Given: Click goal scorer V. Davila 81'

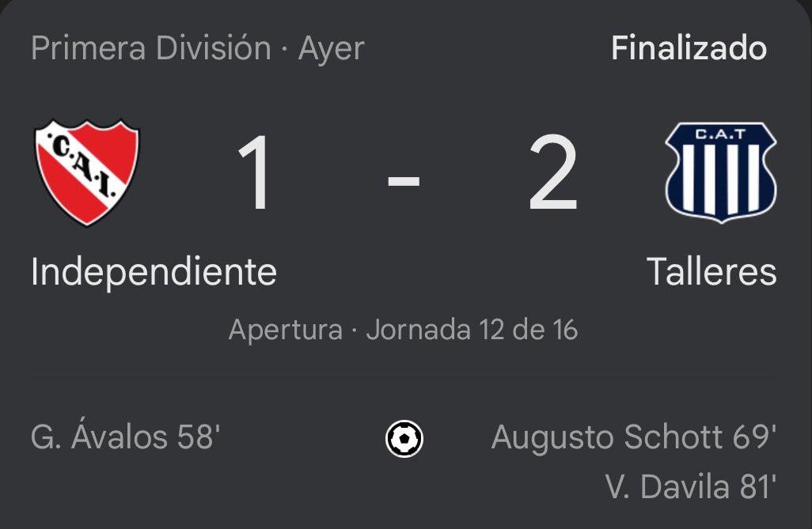Looking at the screenshot, I should [x=691, y=487].
